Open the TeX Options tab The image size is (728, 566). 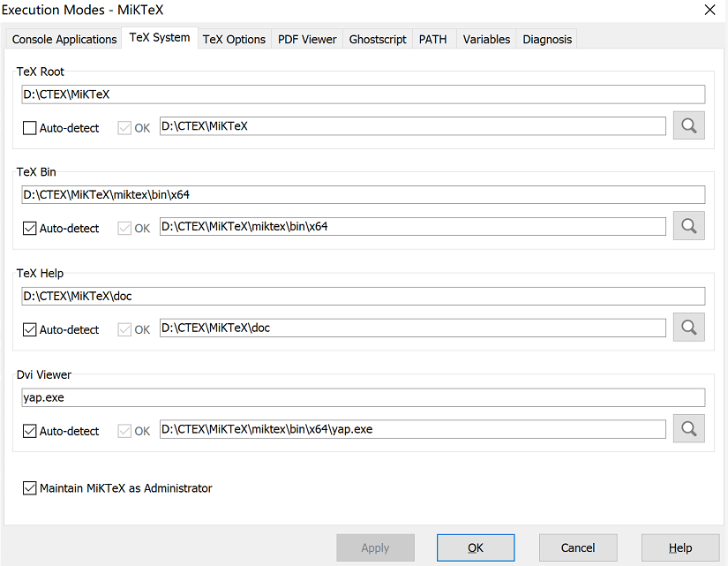coord(234,39)
